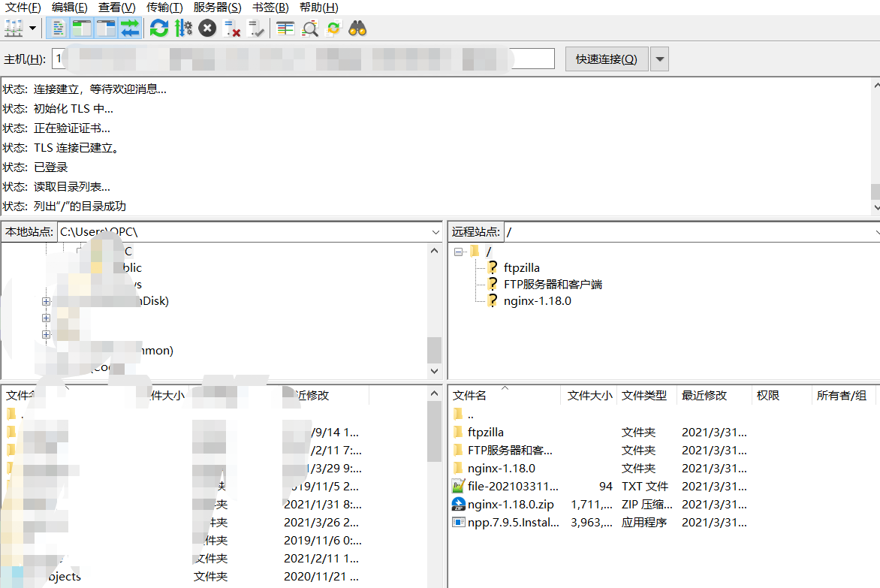This screenshot has width=880, height=588.
Task: Click the remote root folder icon
Action: click(475, 251)
